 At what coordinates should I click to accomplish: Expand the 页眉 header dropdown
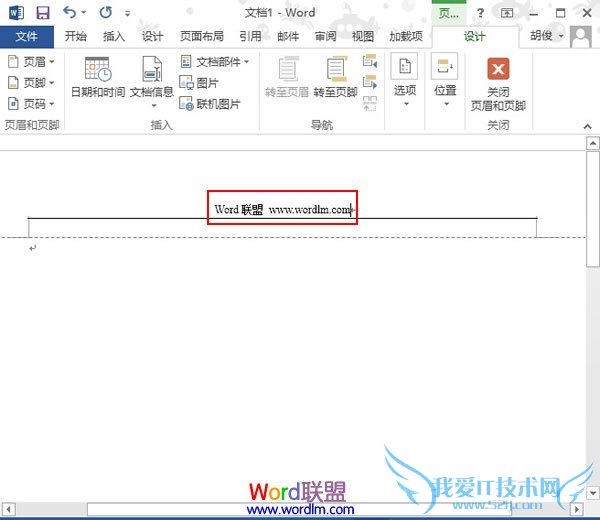[x=31, y=62]
